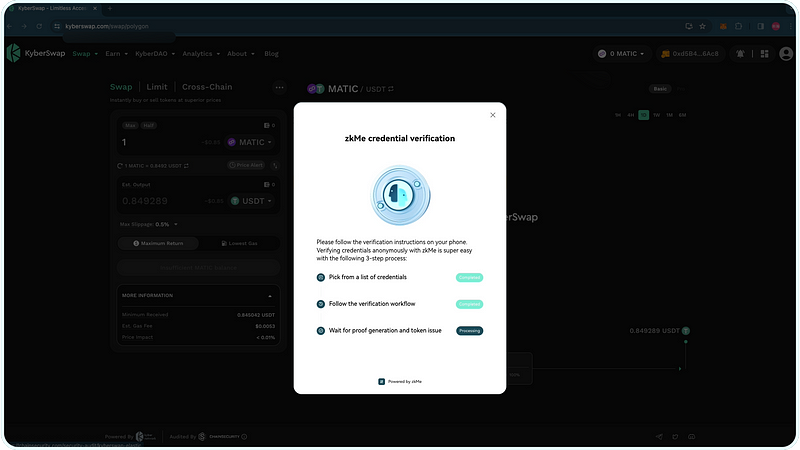Image resolution: width=800 pixels, height=450 pixels.
Task: Open the three-dot swap options menu
Action: [279, 87]
